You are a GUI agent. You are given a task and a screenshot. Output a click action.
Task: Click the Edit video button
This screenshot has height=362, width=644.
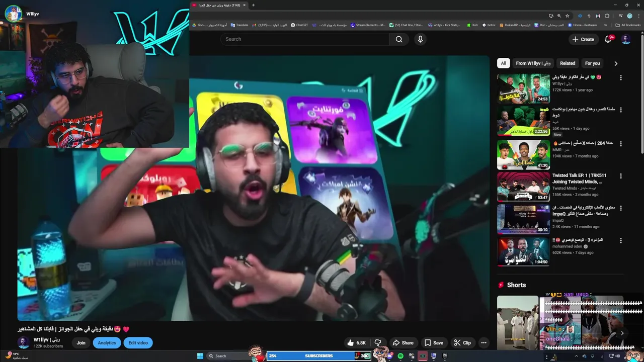(138, 343)
